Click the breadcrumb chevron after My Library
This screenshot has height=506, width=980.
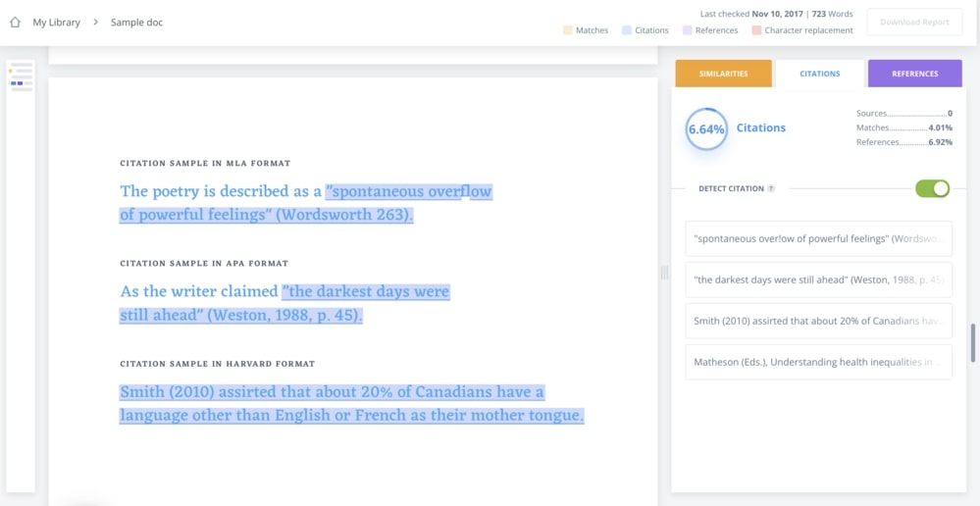pyautogui.click(x=95, y=22)
